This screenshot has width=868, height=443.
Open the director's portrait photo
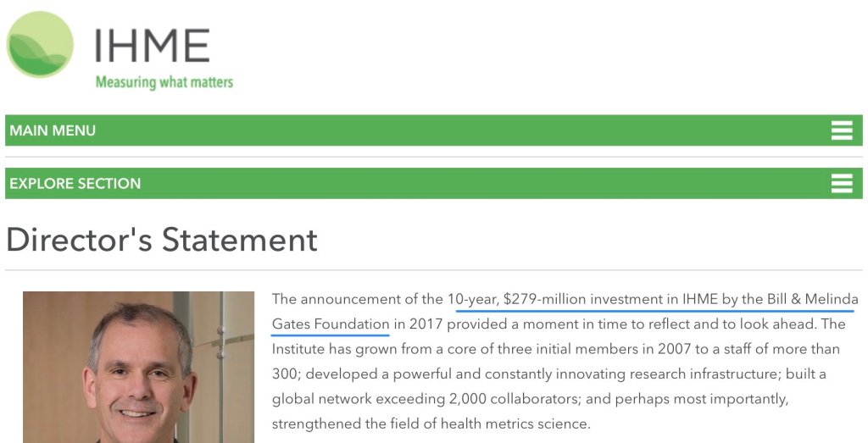138,367
